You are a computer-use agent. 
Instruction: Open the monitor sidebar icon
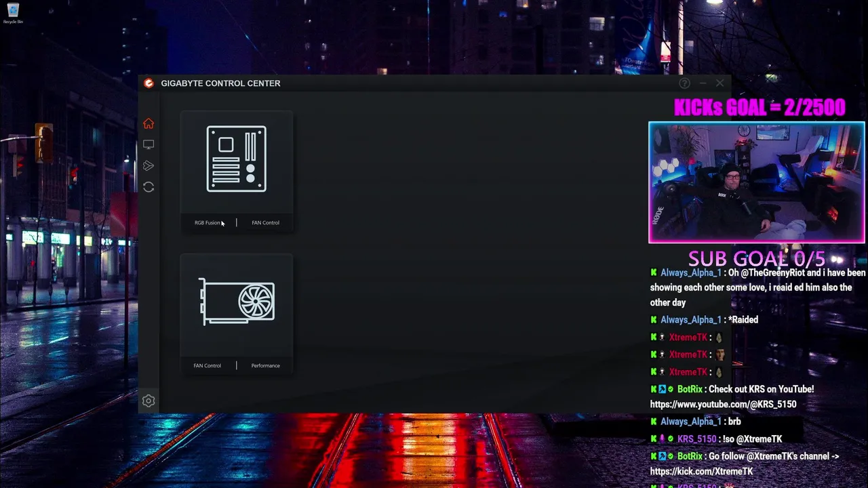click(149, 144)
